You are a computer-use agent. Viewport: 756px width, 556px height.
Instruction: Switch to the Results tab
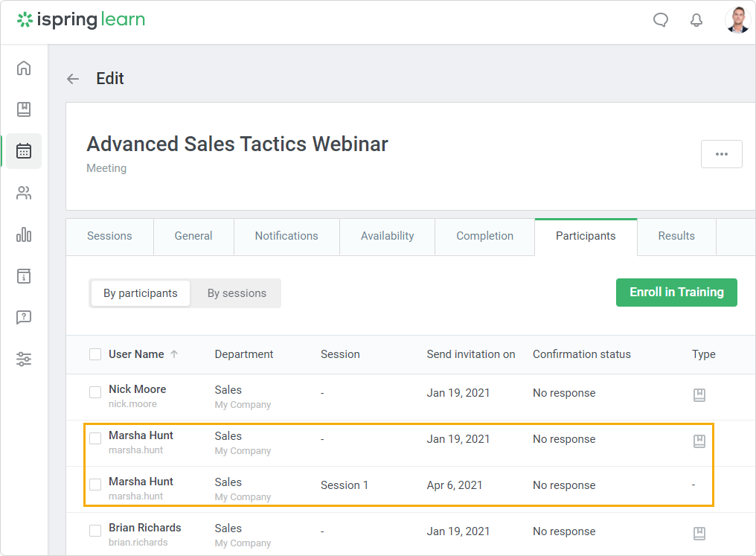pyautogui.click(x=676, y=236)
